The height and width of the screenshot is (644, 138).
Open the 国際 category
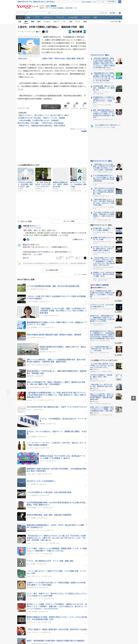[32, 21]
